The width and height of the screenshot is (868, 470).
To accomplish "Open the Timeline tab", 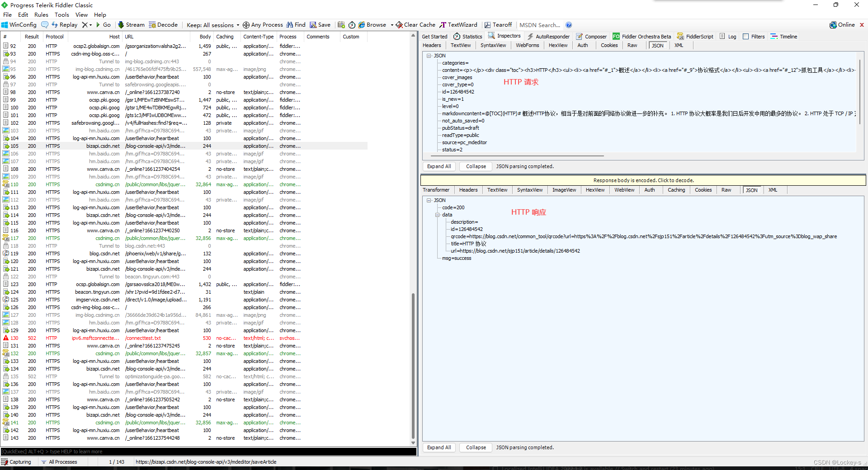I will (784, 37).
